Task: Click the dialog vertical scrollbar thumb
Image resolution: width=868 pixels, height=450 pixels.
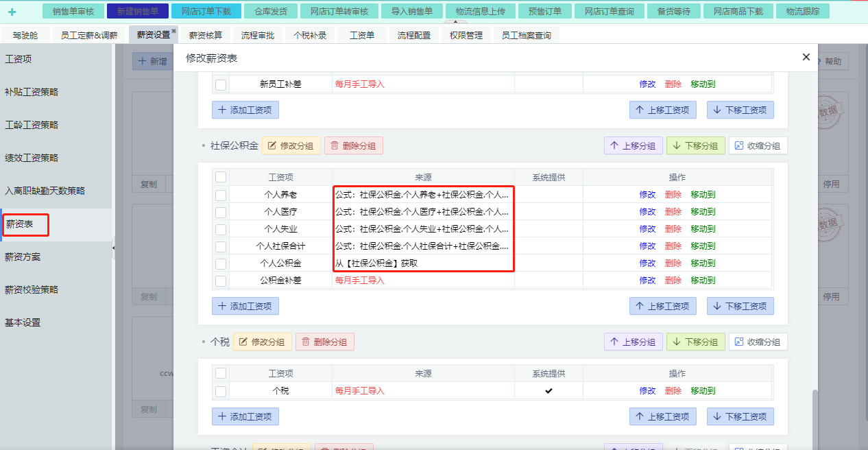Action: 815,420
